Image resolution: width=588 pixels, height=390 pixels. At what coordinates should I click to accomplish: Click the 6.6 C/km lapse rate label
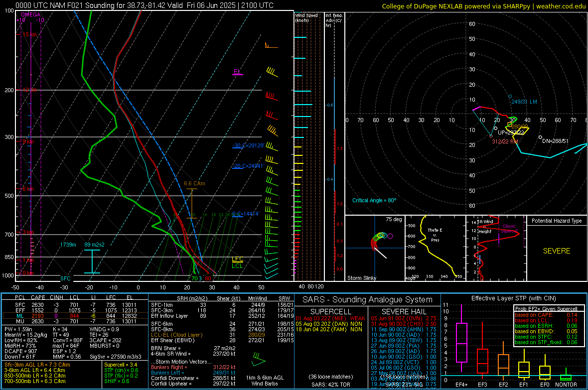[194, 183]
